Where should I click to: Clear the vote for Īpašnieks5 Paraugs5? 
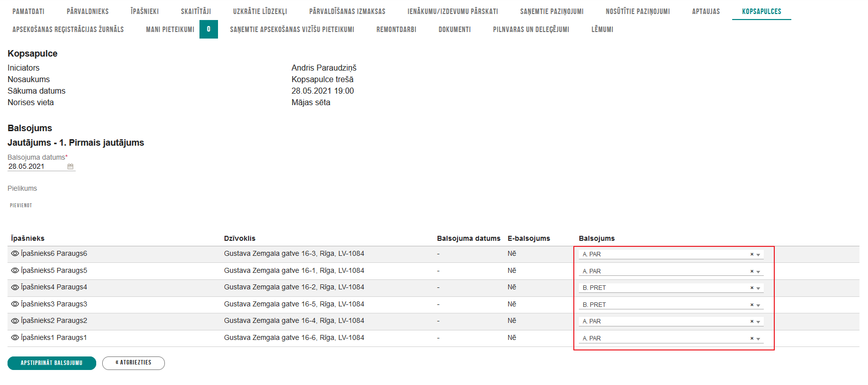[752, 271]
